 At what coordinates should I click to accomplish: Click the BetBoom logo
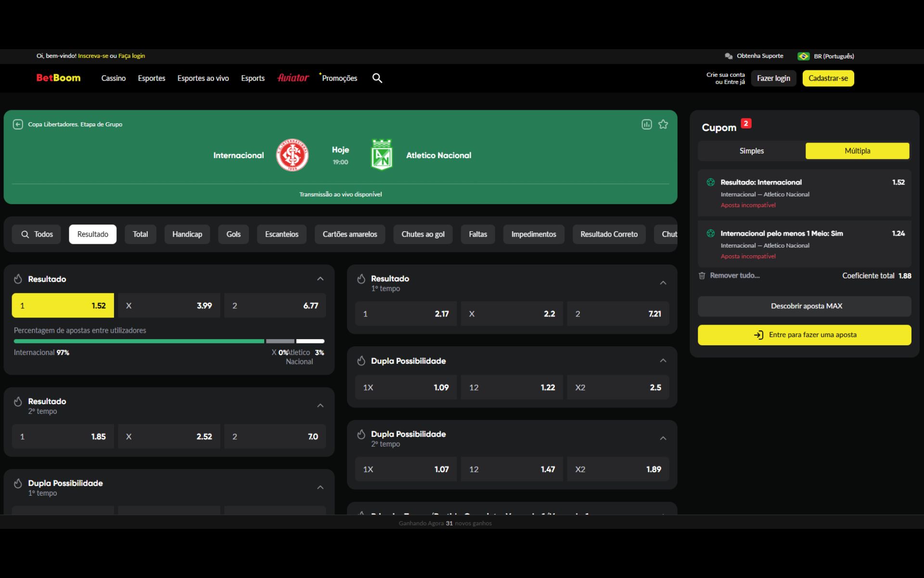pos(58,78)
